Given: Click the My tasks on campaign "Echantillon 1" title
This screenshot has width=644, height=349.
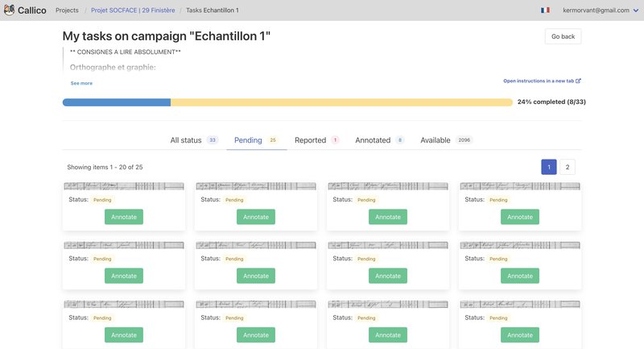Looking at the screenshot, I should point(167,36).
